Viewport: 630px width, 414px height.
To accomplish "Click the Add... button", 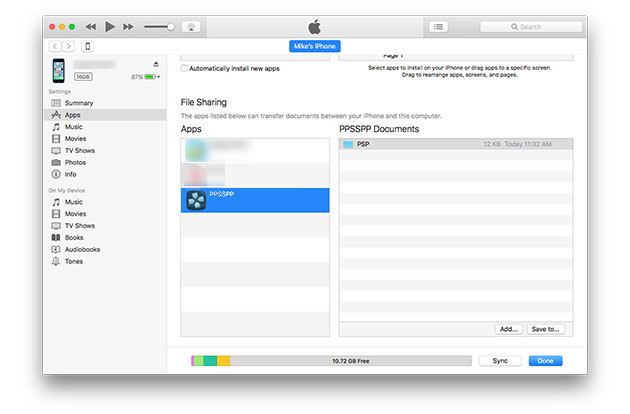I will point(508,328).
